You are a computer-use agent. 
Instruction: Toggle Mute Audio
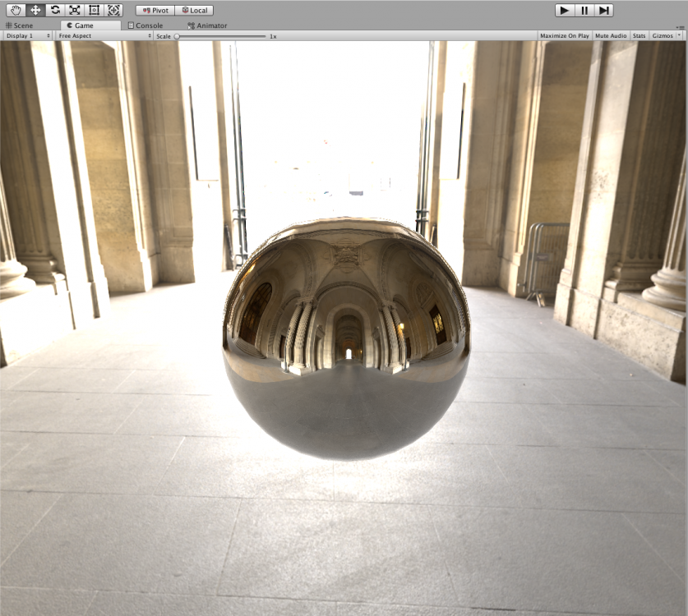click(610, 36)
